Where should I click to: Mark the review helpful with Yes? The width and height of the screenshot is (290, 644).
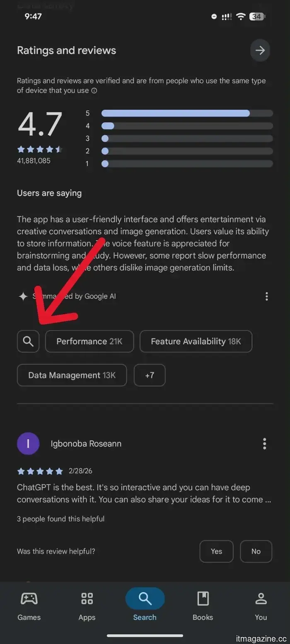[216, 551]
